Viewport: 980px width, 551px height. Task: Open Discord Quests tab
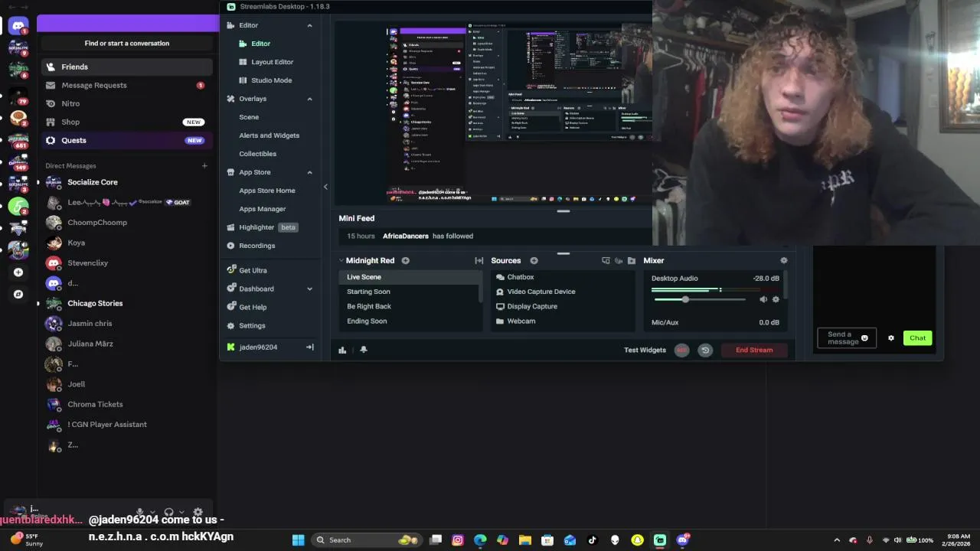click(126, 140)
